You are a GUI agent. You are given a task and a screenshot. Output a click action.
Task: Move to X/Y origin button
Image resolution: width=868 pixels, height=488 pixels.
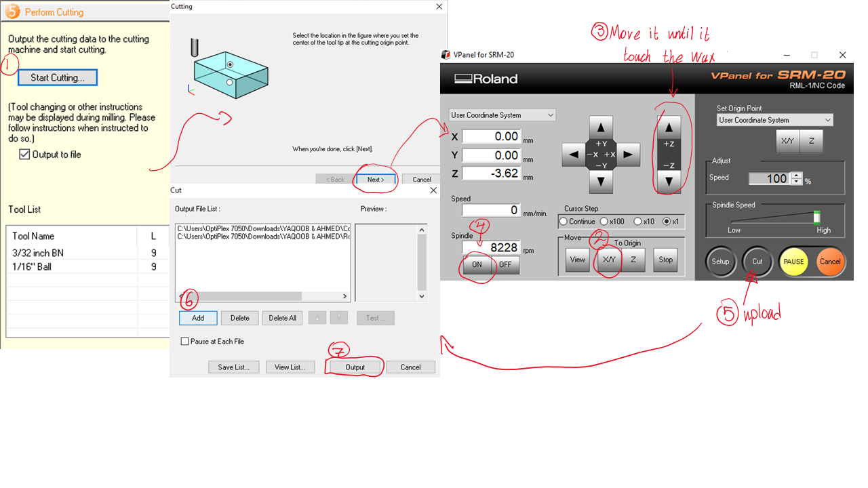click(x=609, y=260)
